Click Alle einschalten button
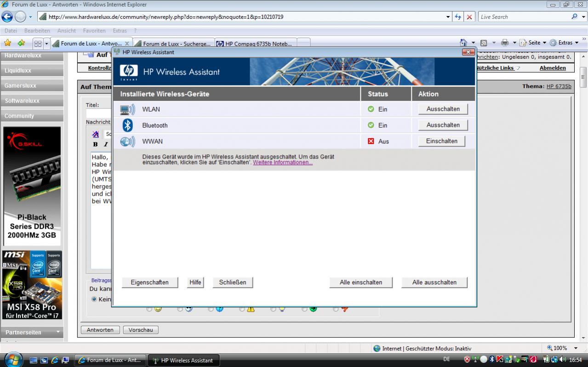The width and height of the screenshot is (588, 367). point(361,282)
